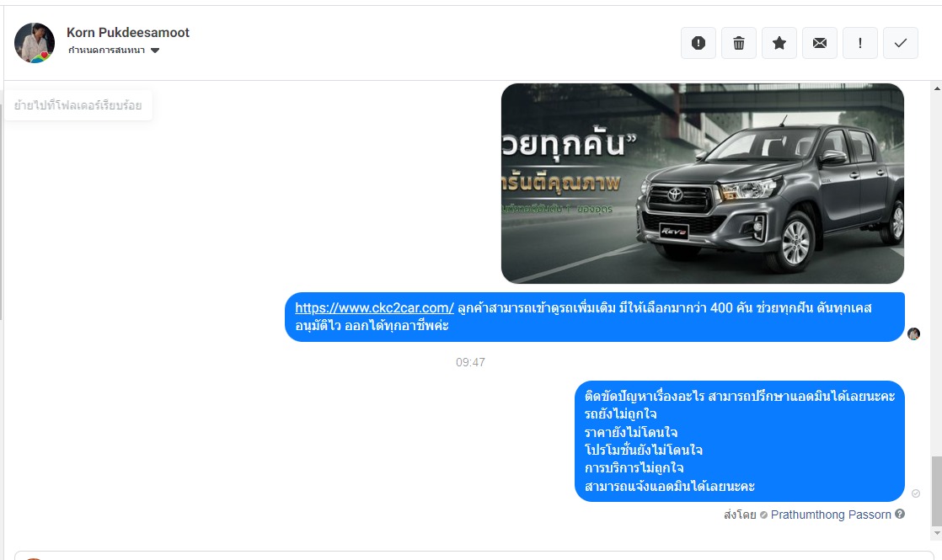Delete conversation with trash icon
This screenshot has width=942, height=560.
click(x=739, y=43)
